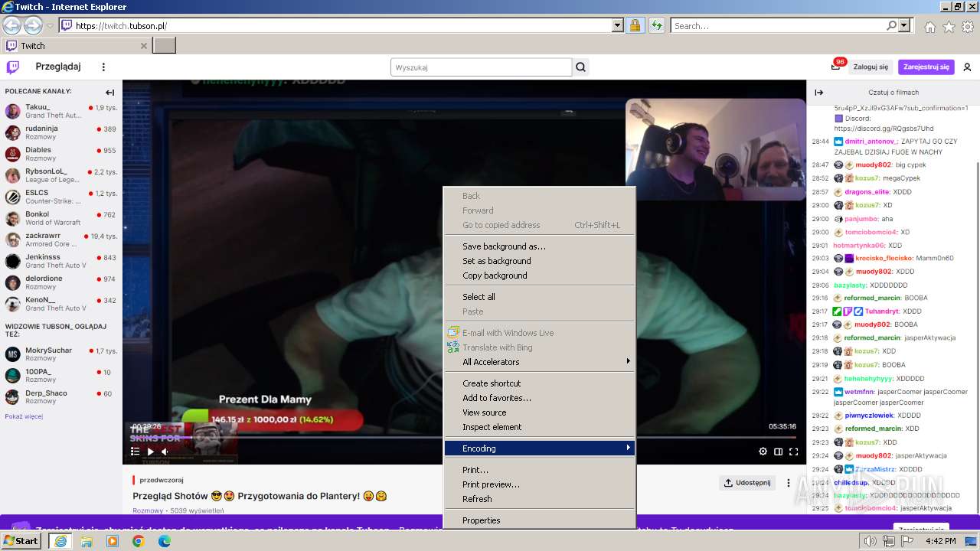This screenshot has width=980, height=551.
Task: Click Internet Explorer forward arrow button
Action: (x=33, y=26)
